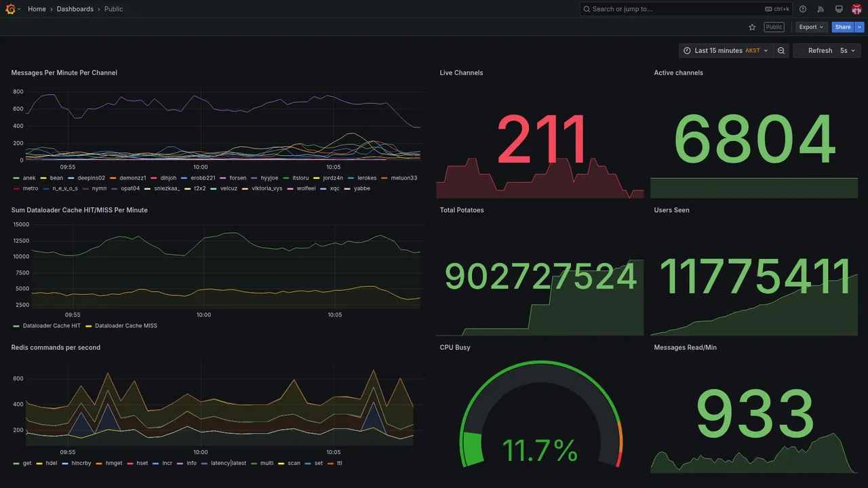Open the Active channels panel title

(x=678, y=73)
